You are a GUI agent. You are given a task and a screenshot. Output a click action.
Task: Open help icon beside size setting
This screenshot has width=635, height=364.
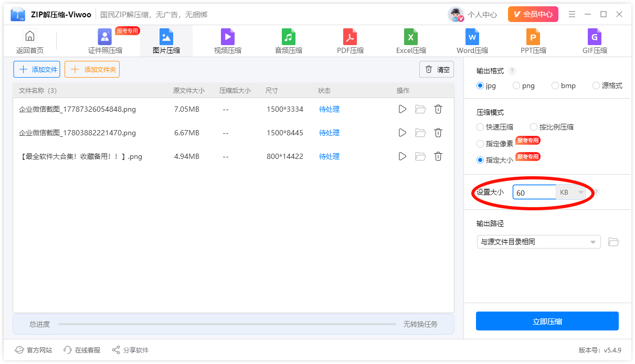[x=596, y=192]
